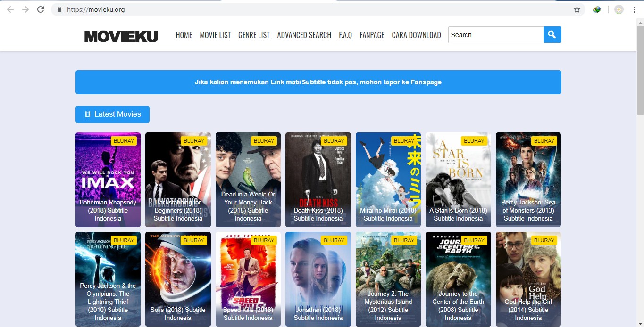Click the blue magnifier search button

click(x=552, y=35)
